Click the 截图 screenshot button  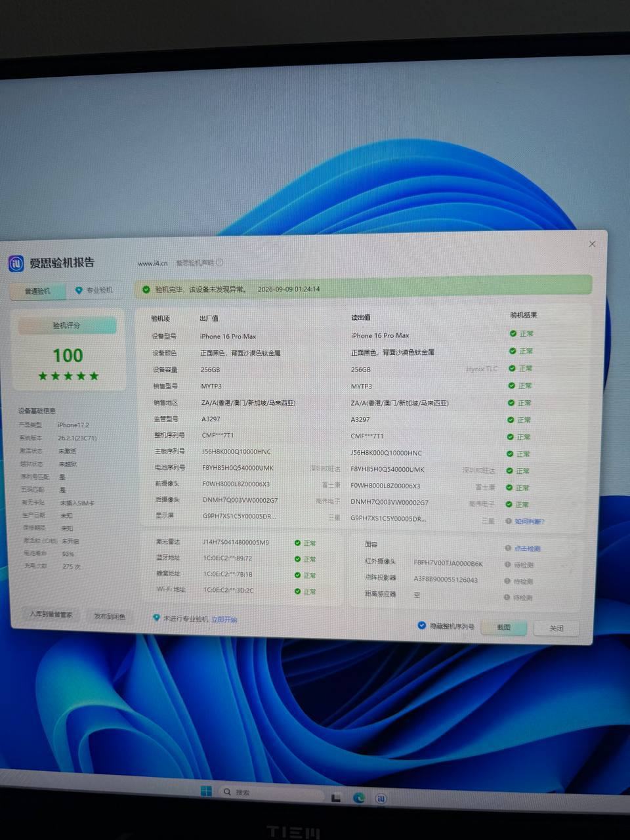(x=503, y=627)
